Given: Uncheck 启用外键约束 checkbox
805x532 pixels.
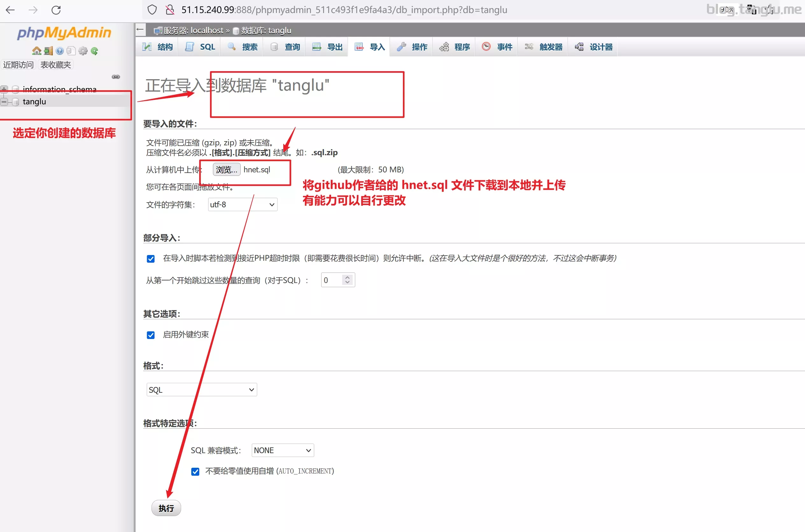Looking at the screenshot, I should (x=151, y=335).
